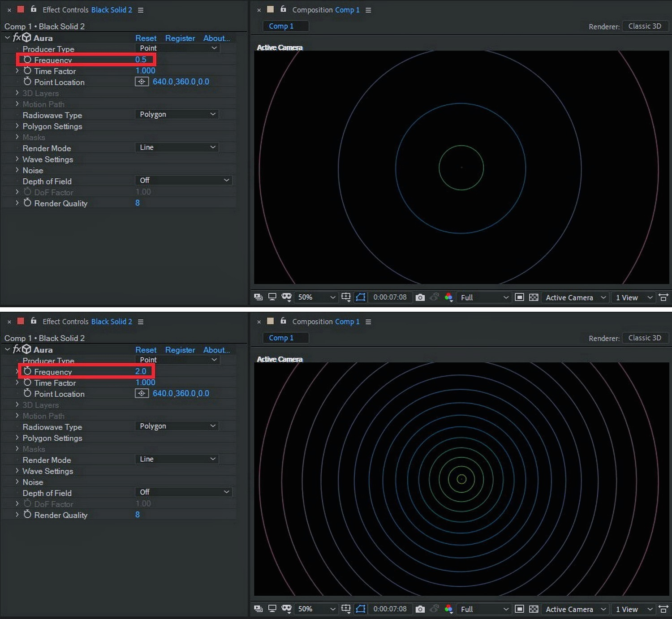The width and height of the screenshot is (672, 619).
Task: Expand Polygon Settings in upper panel
Action: 17,126
